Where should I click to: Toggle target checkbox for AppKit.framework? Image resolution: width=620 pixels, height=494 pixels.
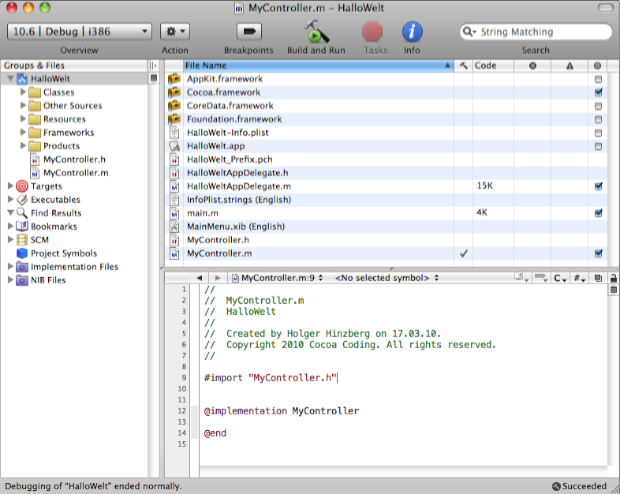pos(598,79)
